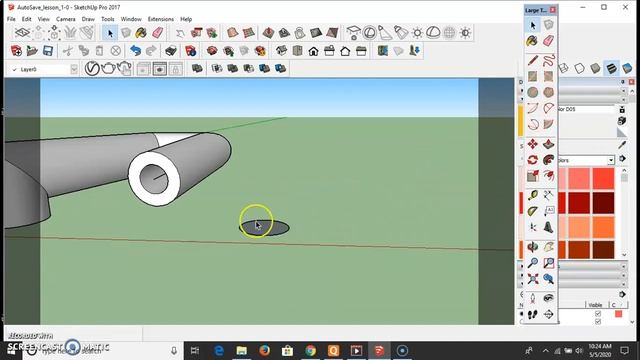This screenshot has width=640, height=360.
Task: Open the Colors library dropdown in Materials
Action: (611, 160)
